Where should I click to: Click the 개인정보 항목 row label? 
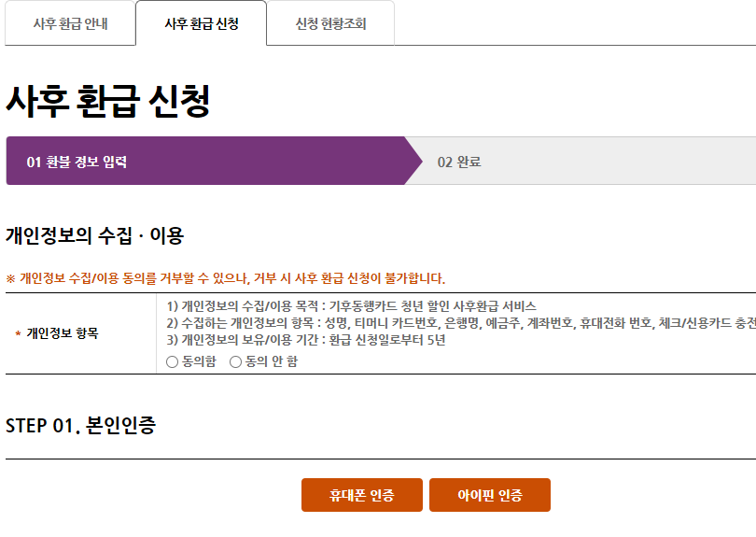pyautogui.click(x=63, y=333)
